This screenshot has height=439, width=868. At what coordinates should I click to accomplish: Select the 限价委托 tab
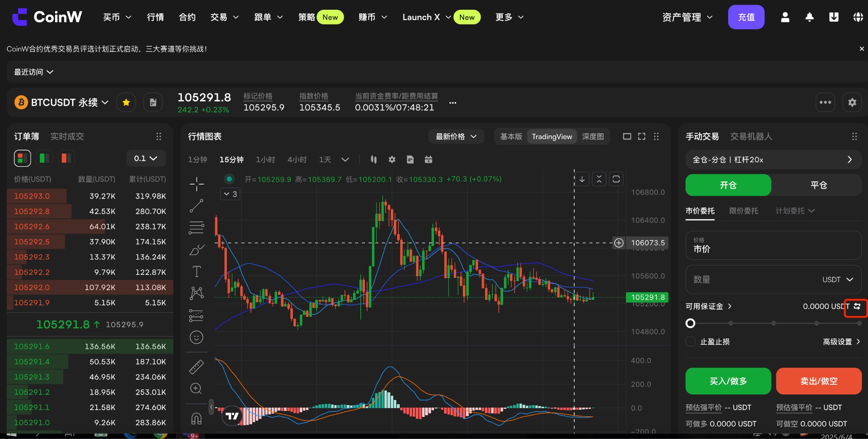pyautogui.click(x=744, y=211)
